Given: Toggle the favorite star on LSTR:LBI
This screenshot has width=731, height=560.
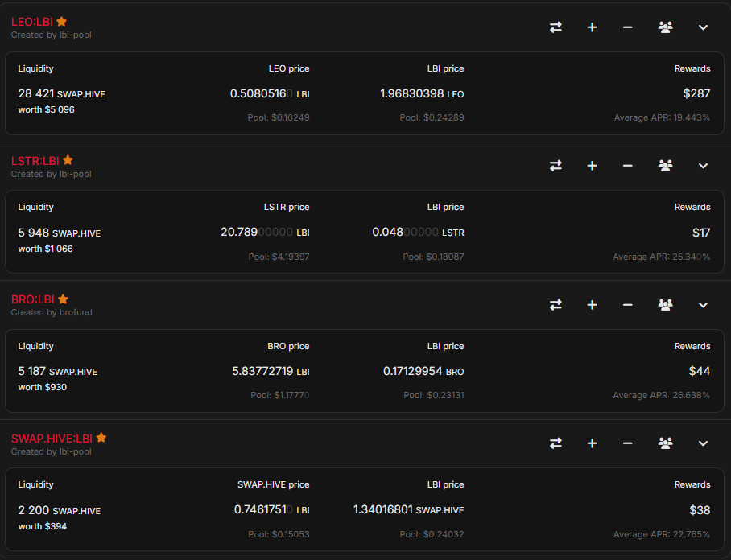Looking at the screenshot, I should (68, 160).
